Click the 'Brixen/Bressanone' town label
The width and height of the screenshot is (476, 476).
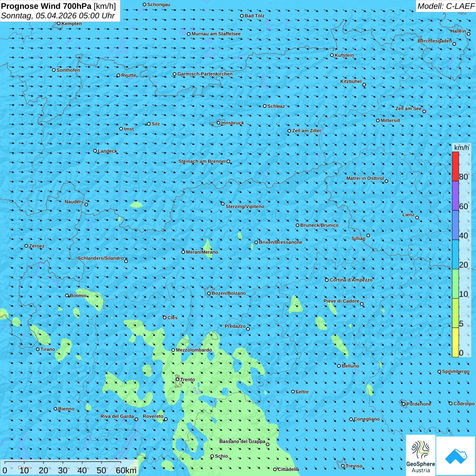[x=280, y=242]
